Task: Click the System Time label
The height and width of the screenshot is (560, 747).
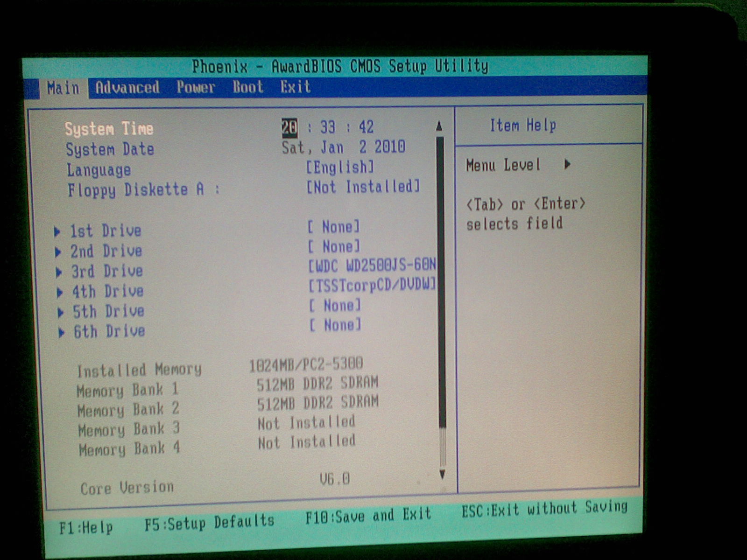Action: coord(109,129)
